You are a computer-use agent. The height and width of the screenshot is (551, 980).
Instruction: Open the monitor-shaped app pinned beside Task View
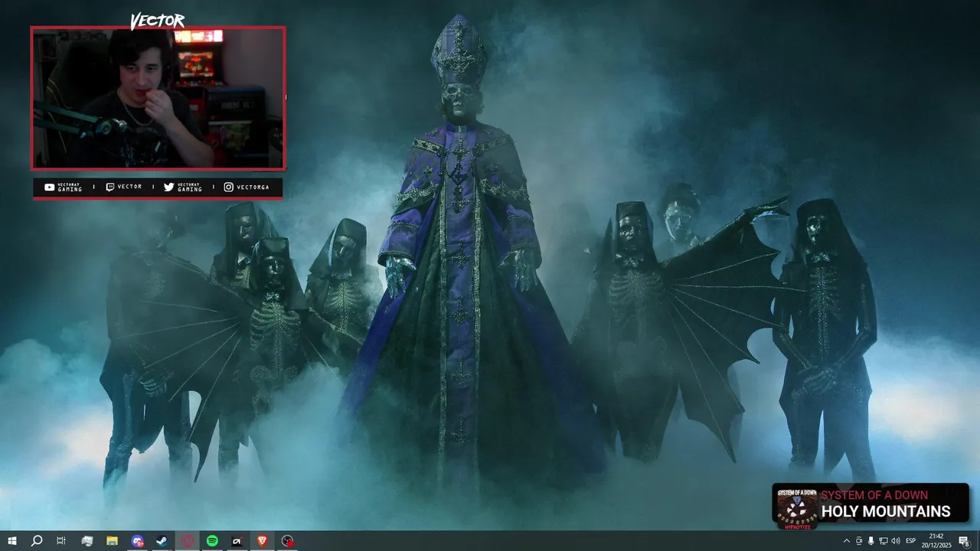click(x=87, y=541)
